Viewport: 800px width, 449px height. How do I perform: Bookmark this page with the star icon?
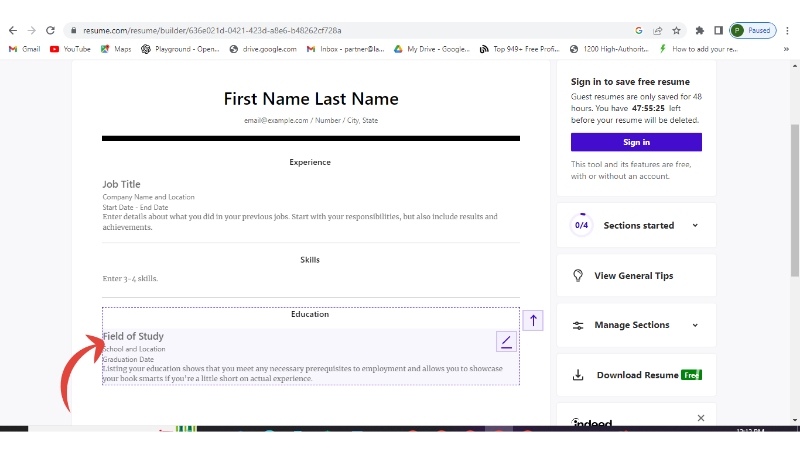tap(677, 31)
